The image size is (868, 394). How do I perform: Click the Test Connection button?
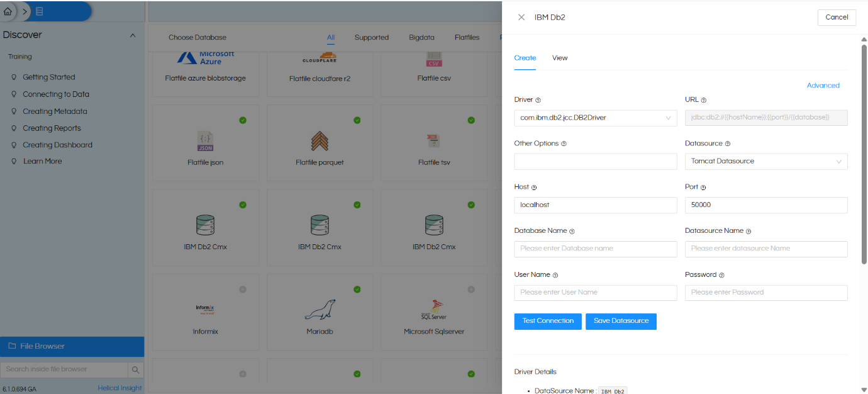pyautogui.click(x=547, y=321)
